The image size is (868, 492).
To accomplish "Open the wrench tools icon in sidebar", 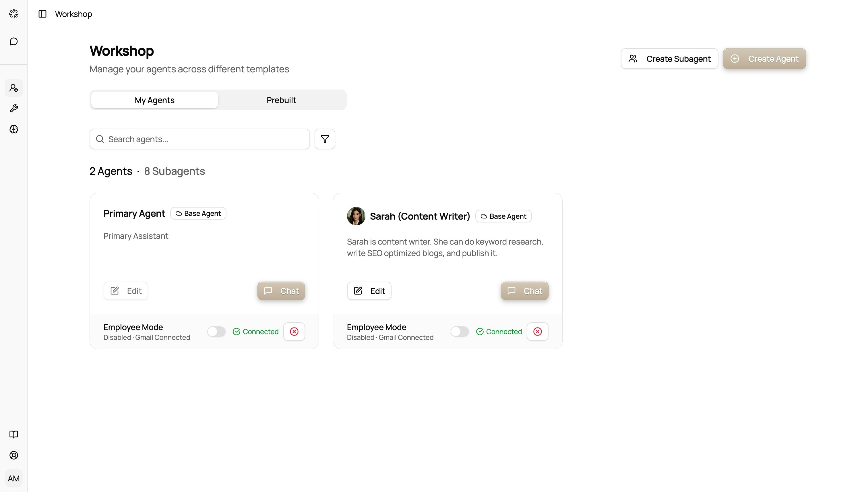I will tap(13, 109).
